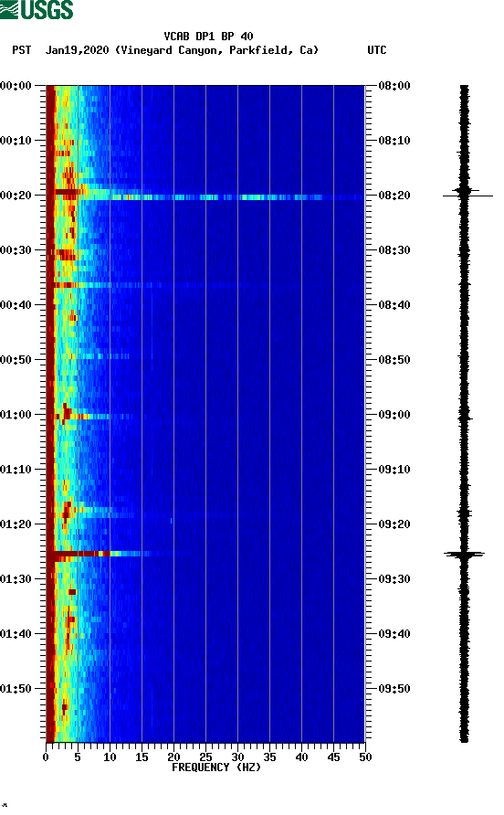Click the PST time label '01:00'
The image size is (504, 815).
point(16,415)
